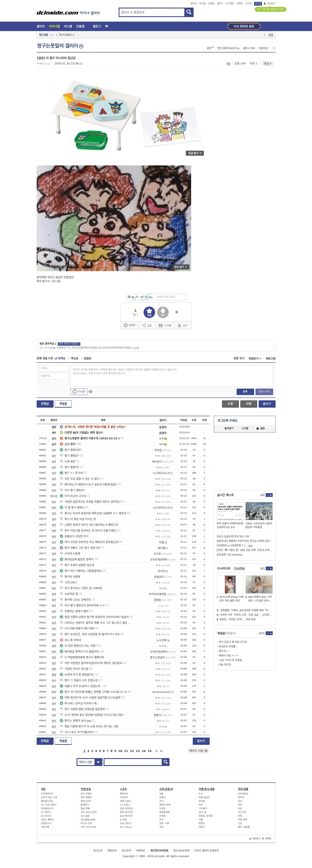This screenshot has width=312, height=868.
Task: Click the right arrow in recent visits bar
Action: tap(264, 35)
